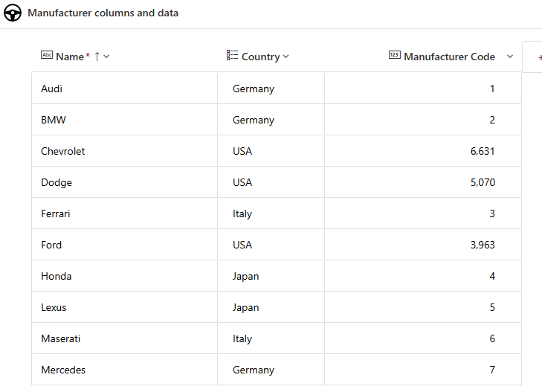Select the Chevrolet row name cell
The image size is (542, 392).
[x=63, y=151]
